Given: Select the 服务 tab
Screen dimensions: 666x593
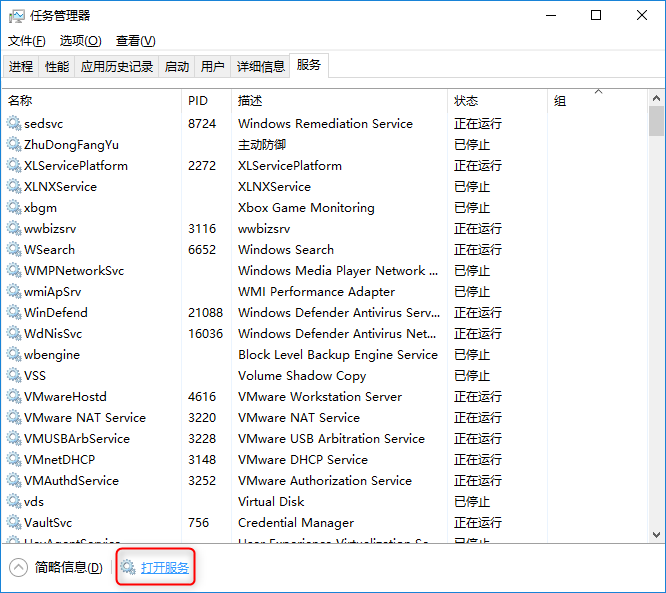Looking at the screenshot, I should [309, 65].
